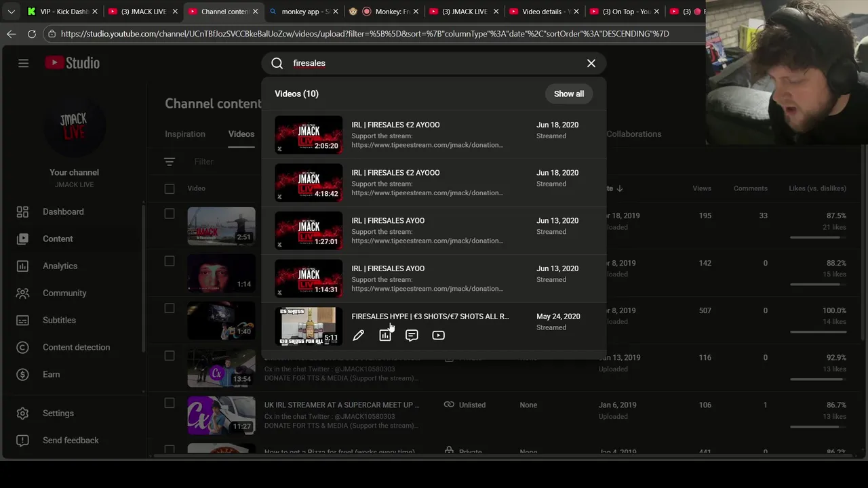Open UK IRL STREAMER AT A SUPERCAR MEET UP
Image resolution: width=868 pixels, height=488 pixels.
tap(342, 405)
